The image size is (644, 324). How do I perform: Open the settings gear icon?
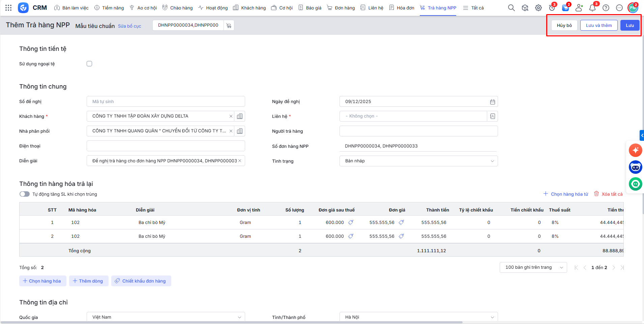coord(538,8)
